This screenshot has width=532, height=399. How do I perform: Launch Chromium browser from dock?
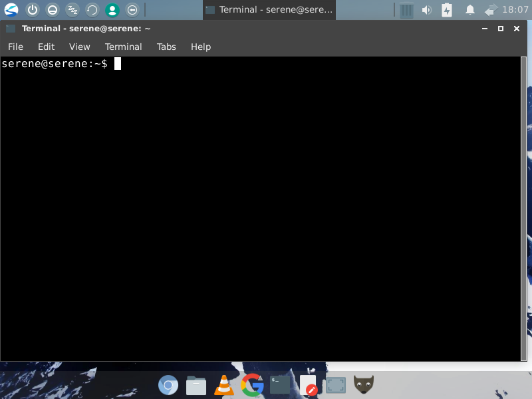tap(168, 385)
